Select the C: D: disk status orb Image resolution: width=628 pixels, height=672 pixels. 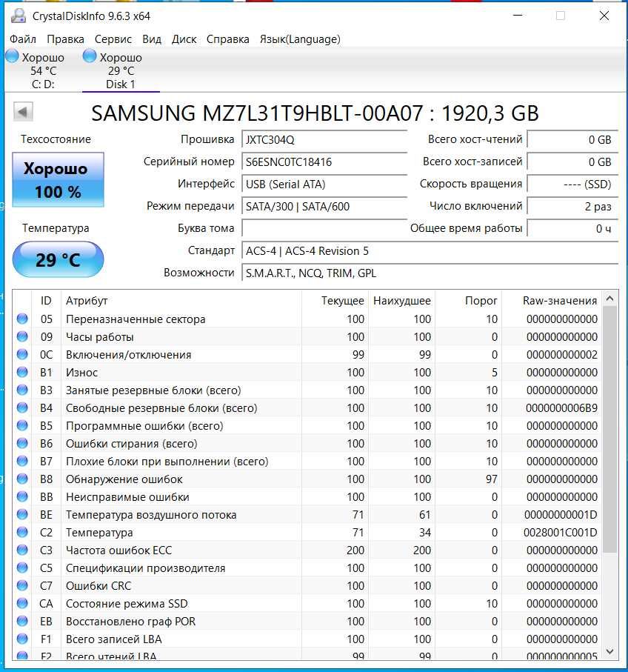(12, 56)
